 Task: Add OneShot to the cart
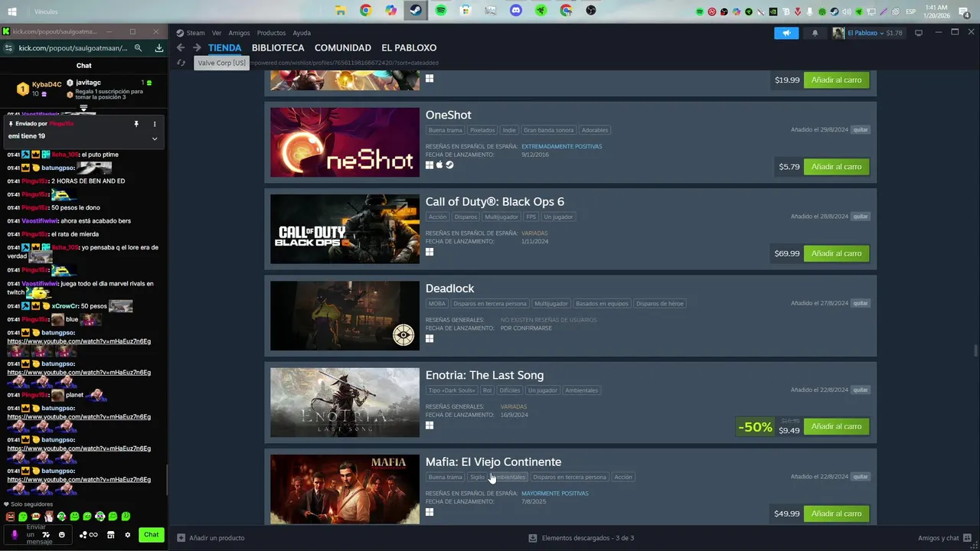tap(836, 167)
